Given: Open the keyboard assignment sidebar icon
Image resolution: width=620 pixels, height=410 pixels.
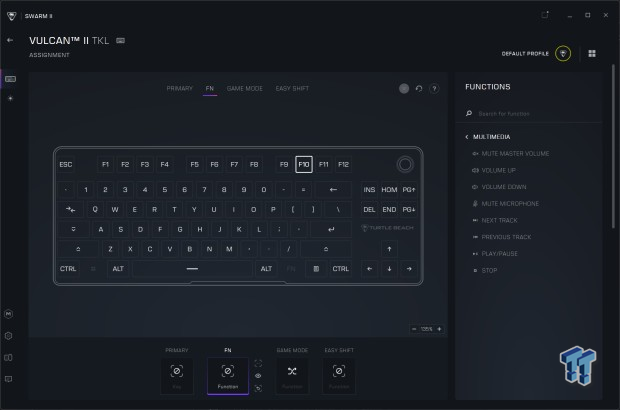Looking at the screenshot, I should (x=10, y=79).
